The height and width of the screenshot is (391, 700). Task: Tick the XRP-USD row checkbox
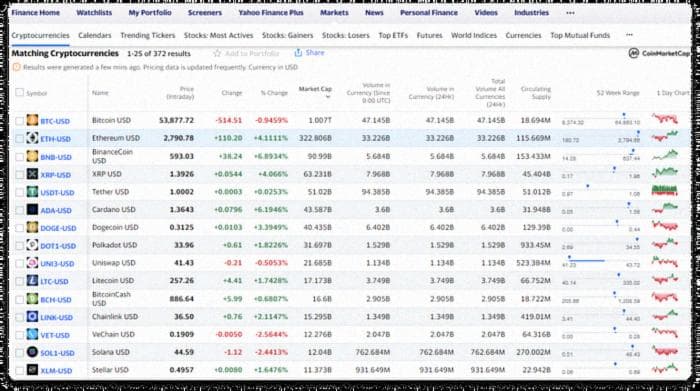19,175
